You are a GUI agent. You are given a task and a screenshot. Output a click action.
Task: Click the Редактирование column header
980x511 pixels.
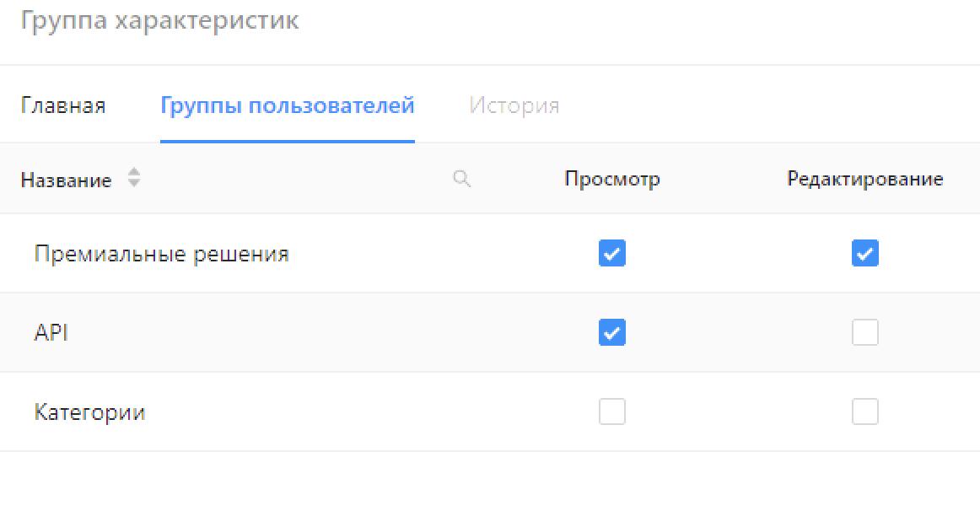(x=864, y=179)
